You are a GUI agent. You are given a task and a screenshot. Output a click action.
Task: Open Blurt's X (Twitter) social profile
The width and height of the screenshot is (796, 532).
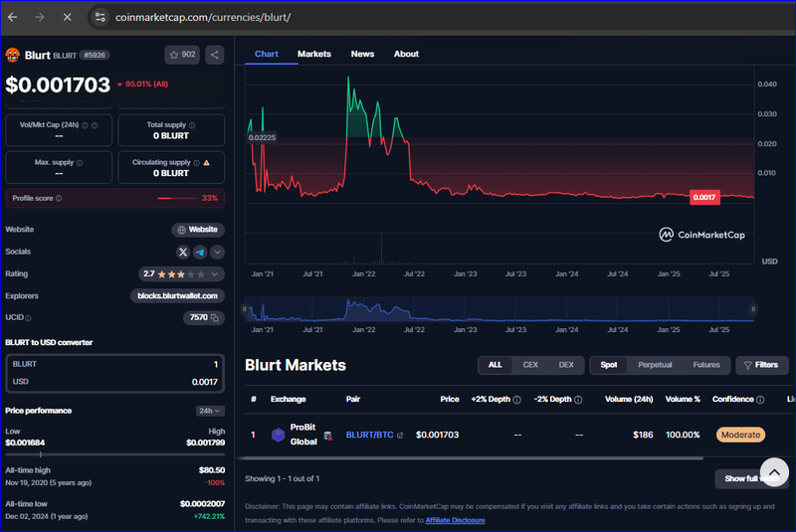click(x=183, y=253)
